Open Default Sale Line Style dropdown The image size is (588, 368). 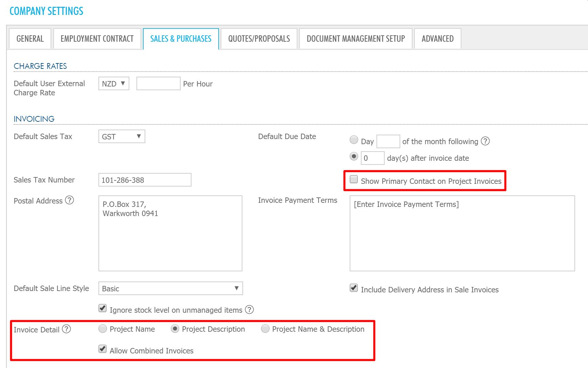[170, 289]
